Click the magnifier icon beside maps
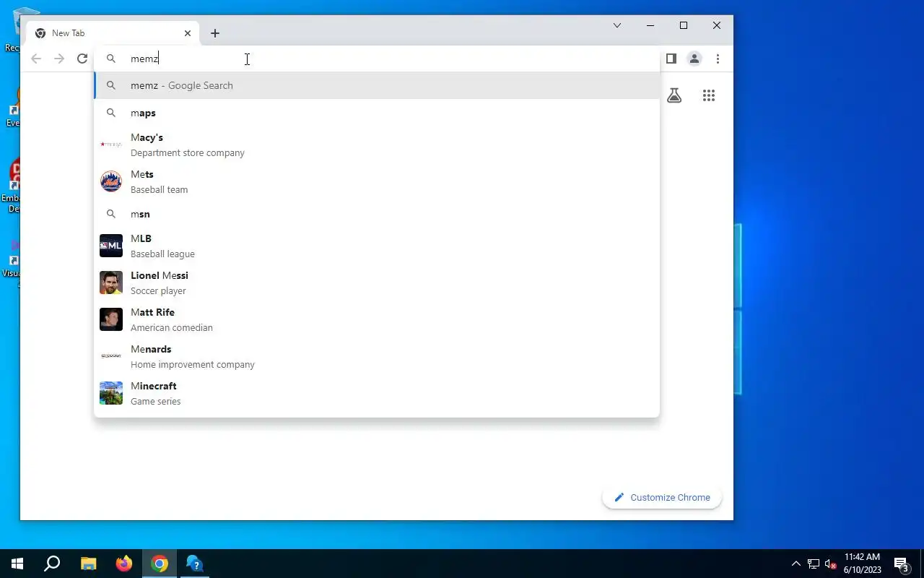The image size is (924, 578). click(x=111, y=113)
